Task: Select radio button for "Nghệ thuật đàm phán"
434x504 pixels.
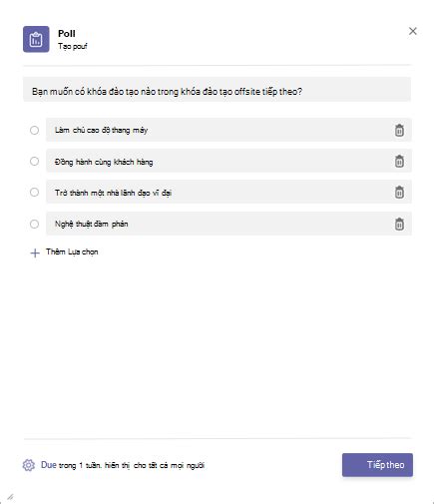Action: point(34,224)
